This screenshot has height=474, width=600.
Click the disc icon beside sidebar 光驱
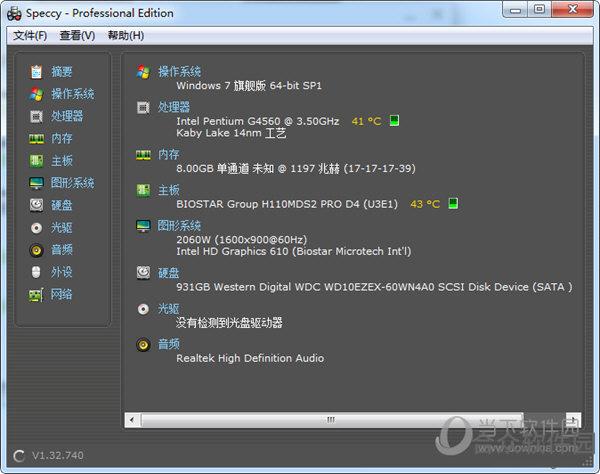[36, 228]
